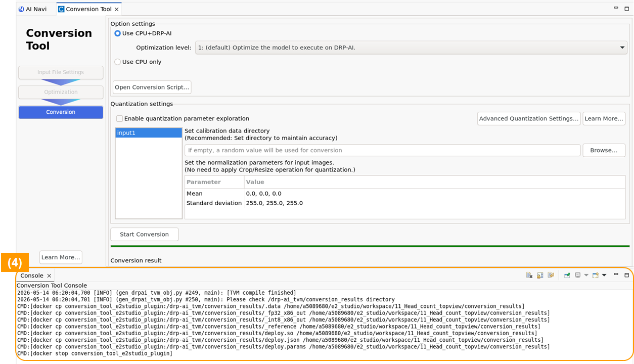This screenshot has width=634, height=364.
Task: Minimize the editor area at top right
Action: (616, 8)
